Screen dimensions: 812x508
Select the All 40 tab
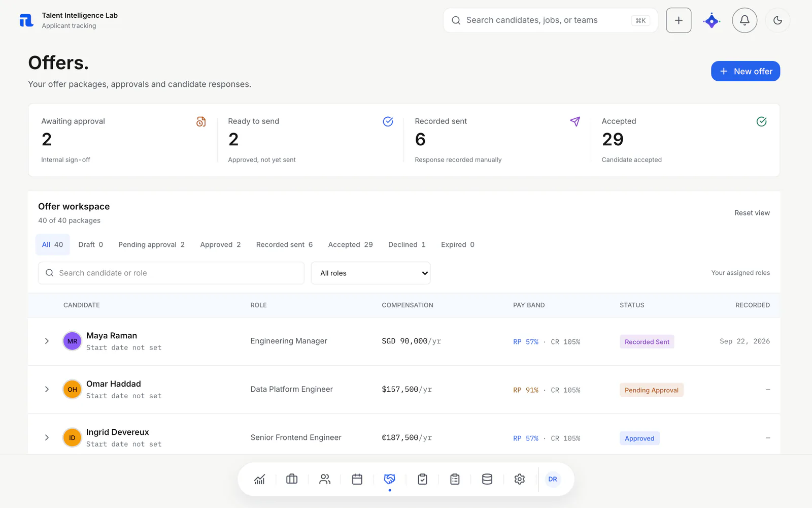[x=52, y=244]
